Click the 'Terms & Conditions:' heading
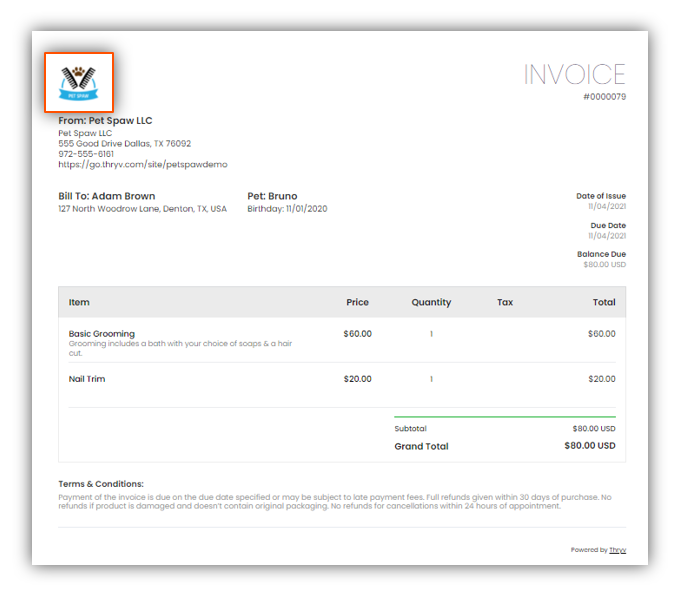The width and height of the screenshot is (691, 613). click(101, 484)
